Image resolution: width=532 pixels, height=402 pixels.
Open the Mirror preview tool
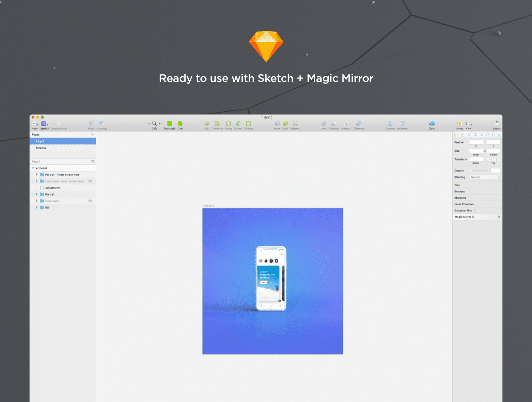click(459, 124)
